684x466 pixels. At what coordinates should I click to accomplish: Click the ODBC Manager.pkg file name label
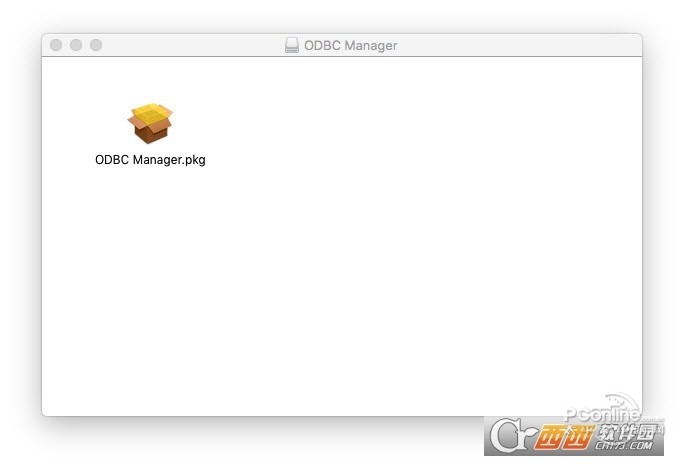[150, 160]
